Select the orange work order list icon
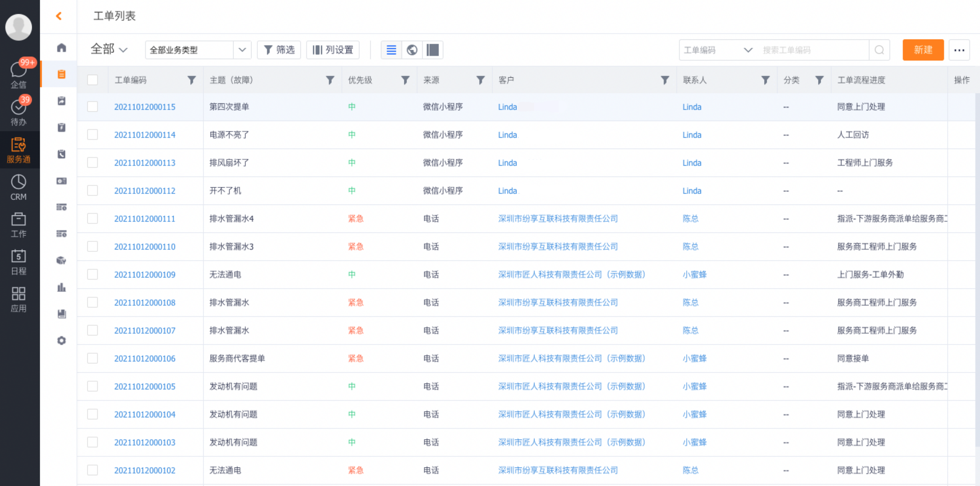This screenshot has height=486, width=980. pyautogui.click(x=61, y=74)
